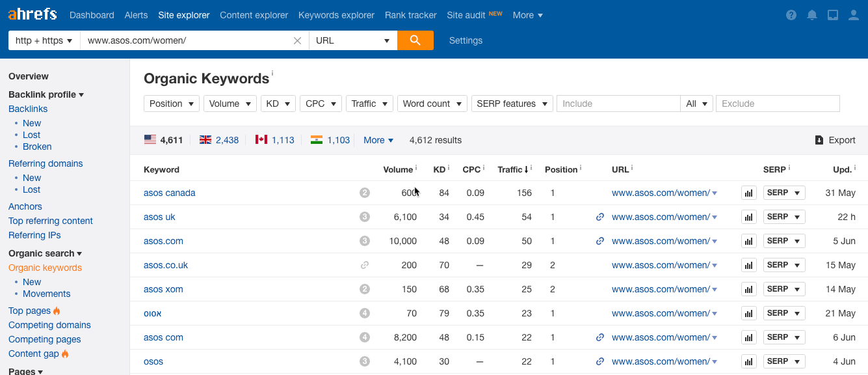Clear the URL search field with X
Image resolution: width=868 pixels, height=375 pixels.
297,40
